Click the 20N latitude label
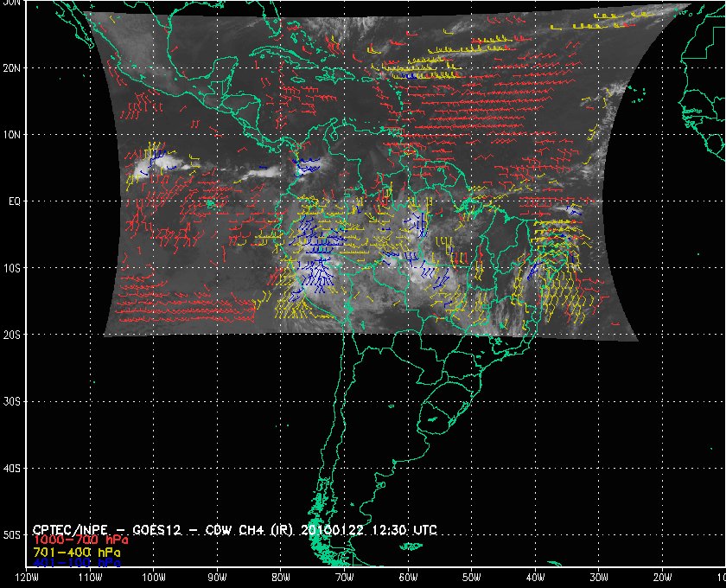 (11, 68)
